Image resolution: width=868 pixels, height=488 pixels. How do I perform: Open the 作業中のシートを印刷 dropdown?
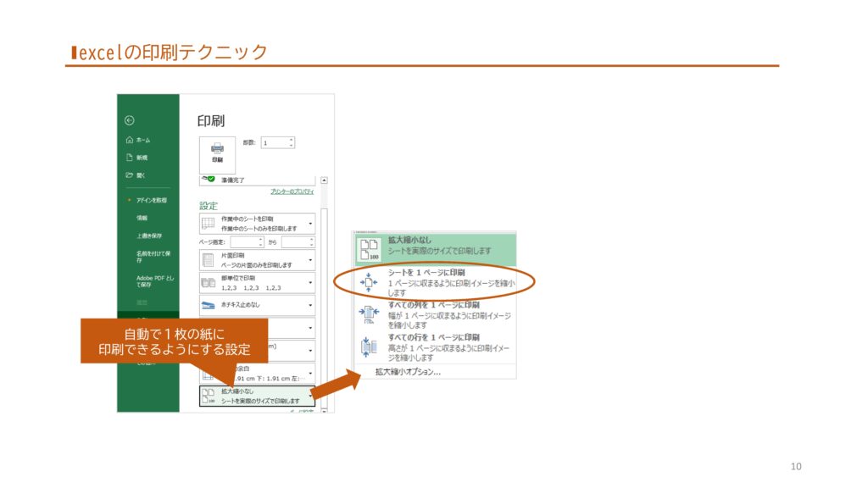click(x=310, y=224)
